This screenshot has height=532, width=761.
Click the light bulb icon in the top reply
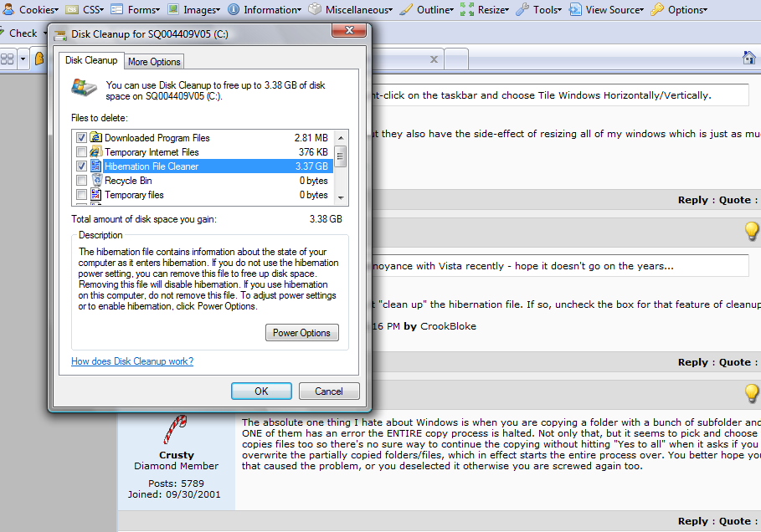[751, 231]
